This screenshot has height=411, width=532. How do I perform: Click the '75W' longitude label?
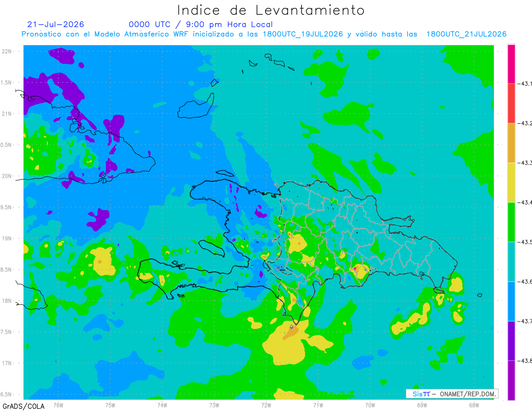110,405
